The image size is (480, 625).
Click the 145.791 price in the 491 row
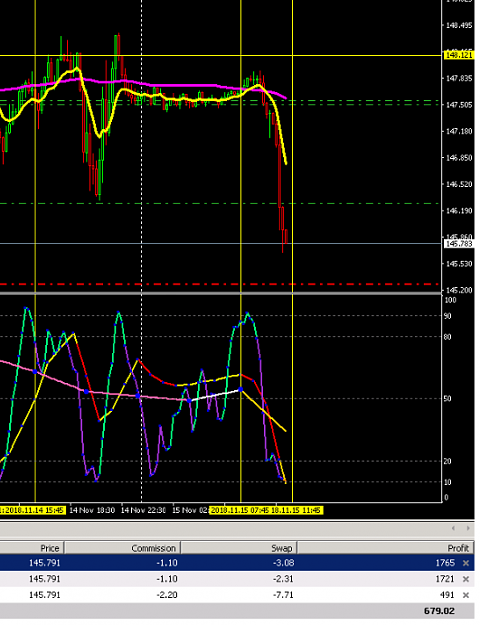pyautogui.click(x=45, y=595)
